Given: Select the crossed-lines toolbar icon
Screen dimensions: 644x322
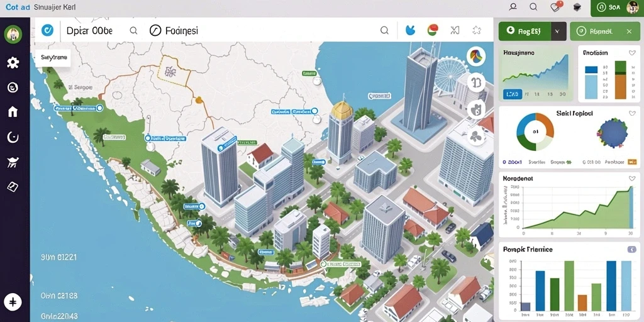Looking at the screenshot, I should pos(455,30).
